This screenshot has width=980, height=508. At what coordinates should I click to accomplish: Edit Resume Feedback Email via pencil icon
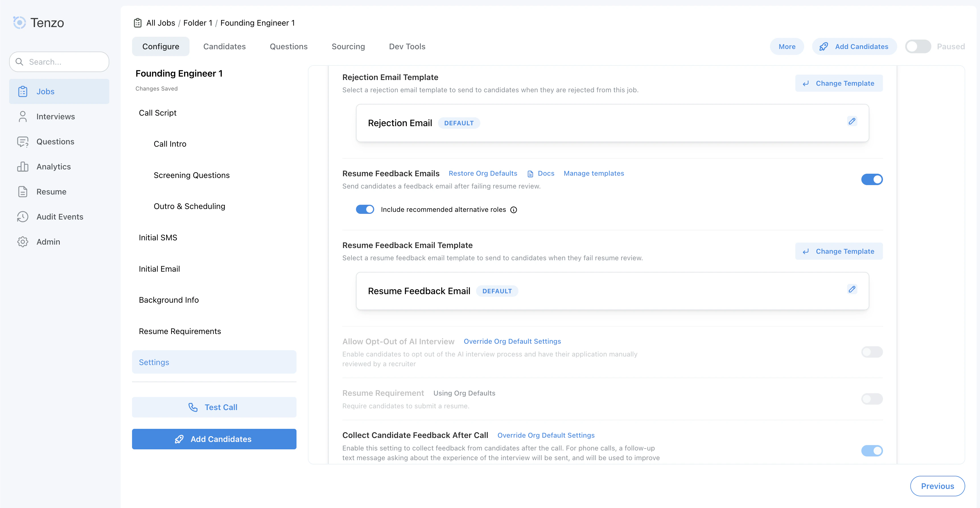click(x=852, y=289)
